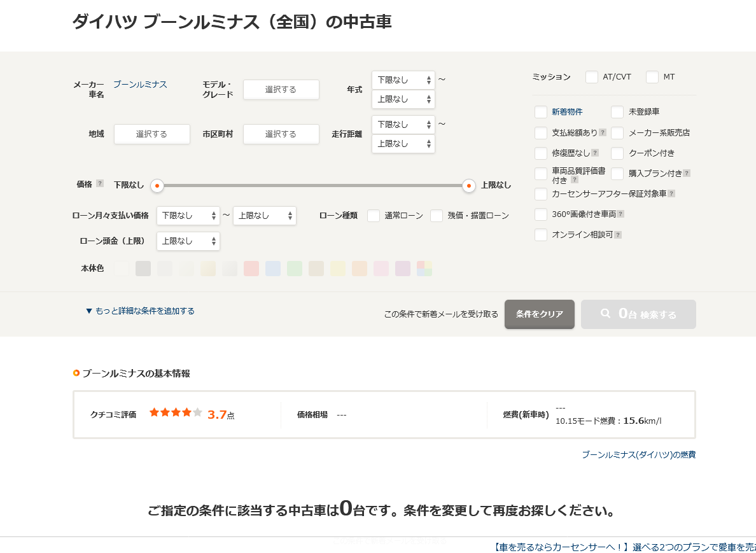The height and width of the screenshot is (553, 756).
Task: Click 選択する for 地域
Action: [x=152, y=134]
